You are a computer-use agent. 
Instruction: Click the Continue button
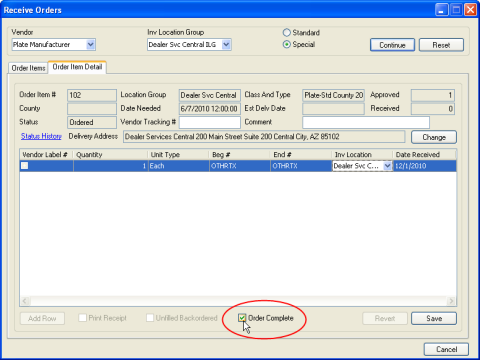click(x=392, y=45)
